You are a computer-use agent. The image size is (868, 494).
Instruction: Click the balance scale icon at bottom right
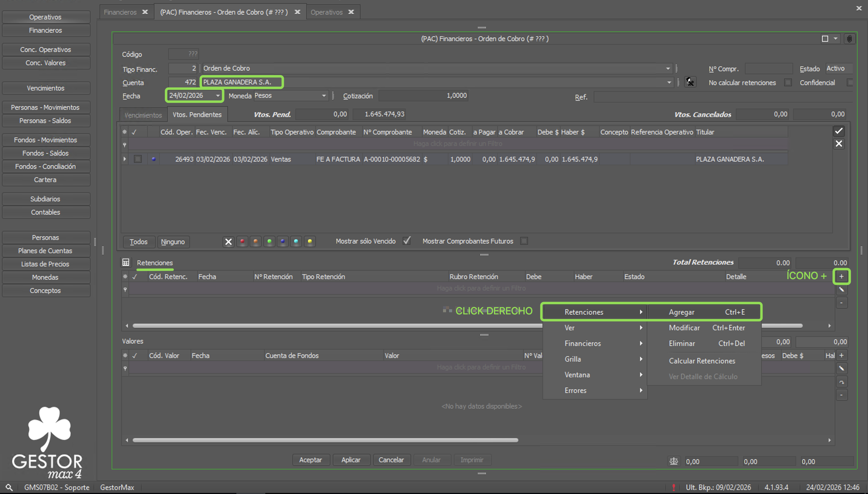point(674,461)
